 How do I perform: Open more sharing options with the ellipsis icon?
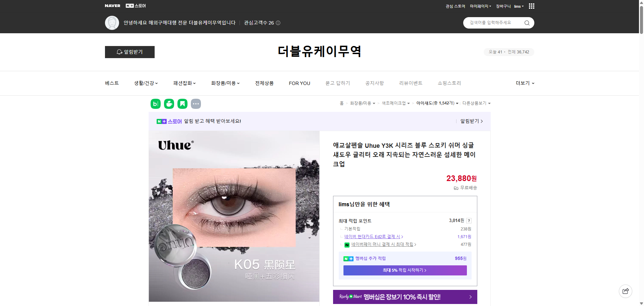[x=196, y=104]
